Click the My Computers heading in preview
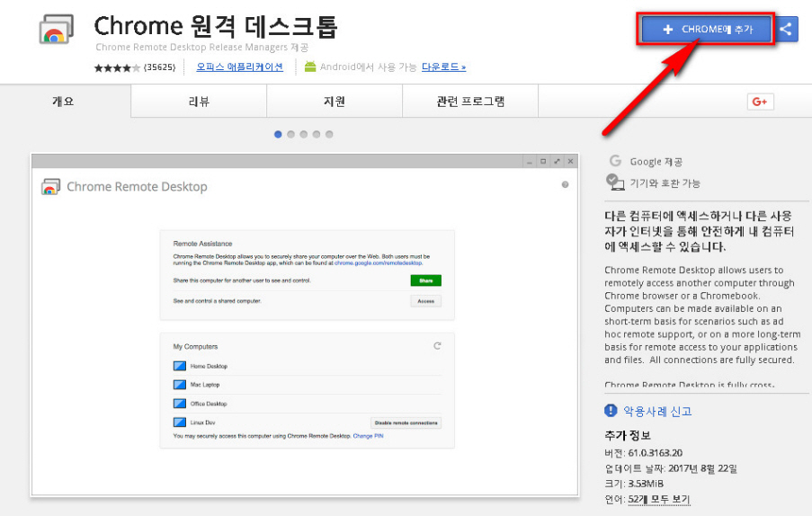This screenshot has height=516, width=812. click(195, 347)
